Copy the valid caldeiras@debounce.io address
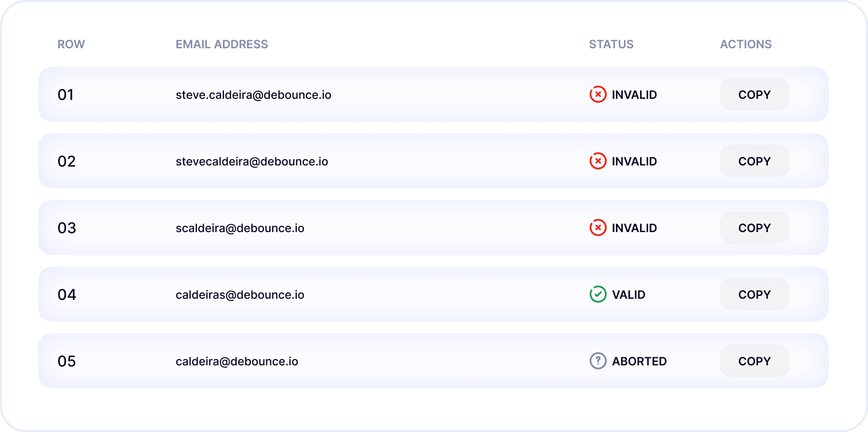The height and width of the screenshot is (432, 868). pyautogui.click(x=754, y=295)
